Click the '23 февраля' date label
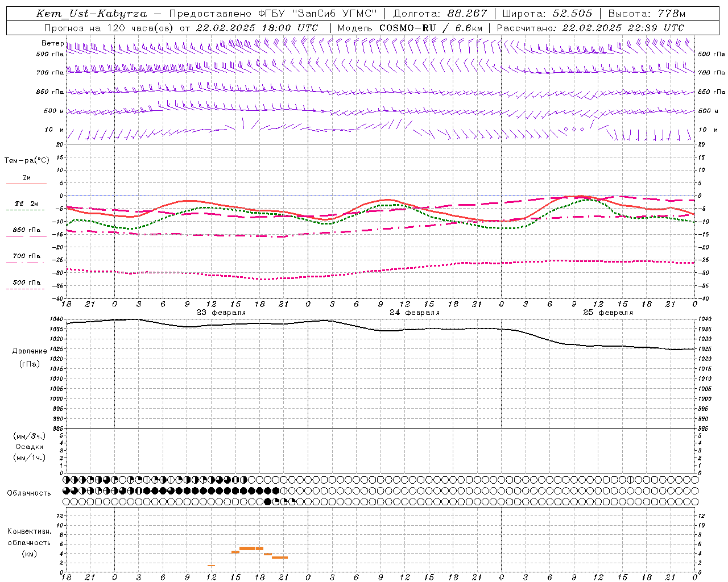728x582 pixels. point(221,313)
